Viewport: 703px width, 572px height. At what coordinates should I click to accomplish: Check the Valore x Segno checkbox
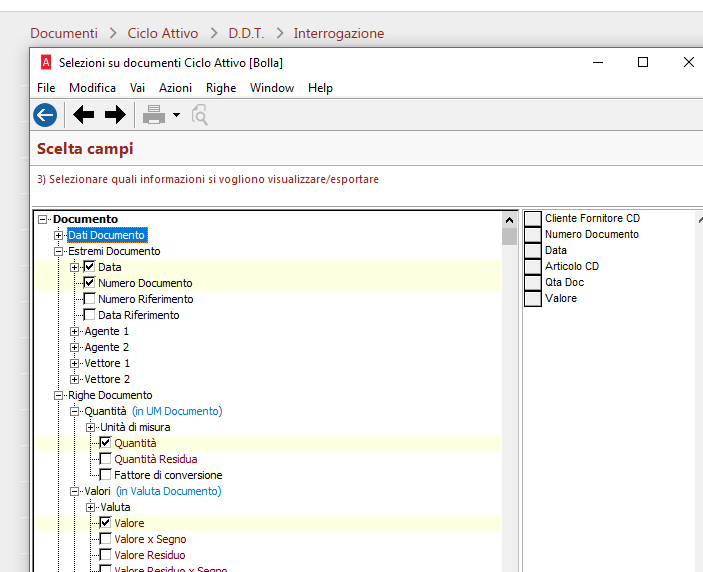coord(105,539)
